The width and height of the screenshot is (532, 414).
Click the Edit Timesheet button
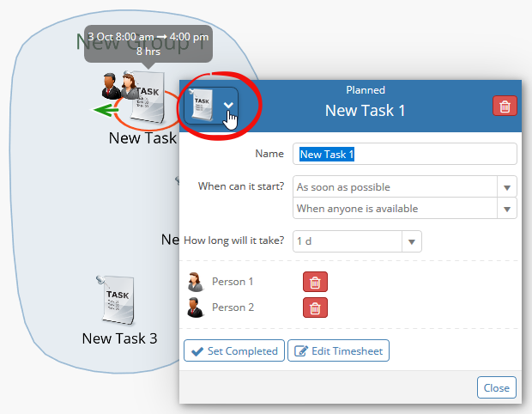[x=338, y=350]
